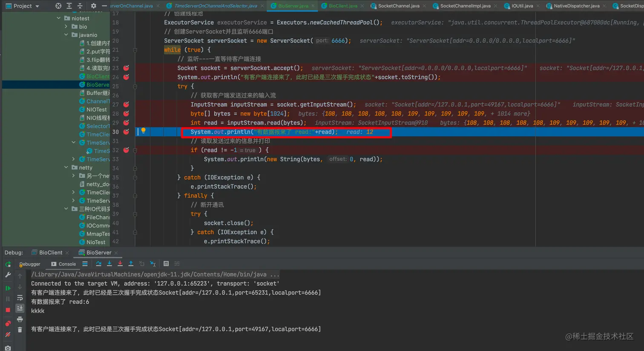Expand the 另一个 netty subfolder
Viewport: 644px width, 351px height.
(73, 175)
